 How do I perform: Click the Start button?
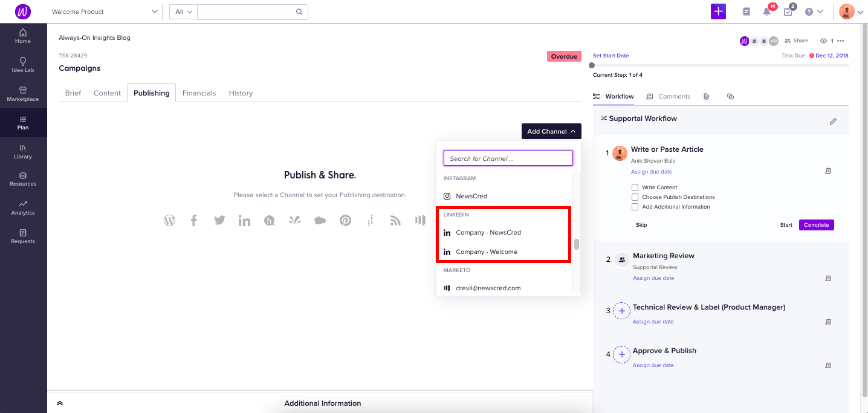coord(786,225)
